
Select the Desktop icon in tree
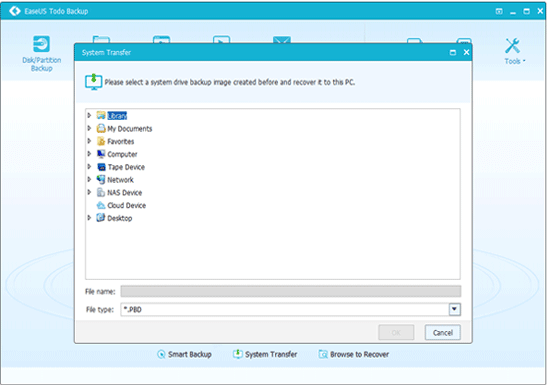[x=101, y=218]
